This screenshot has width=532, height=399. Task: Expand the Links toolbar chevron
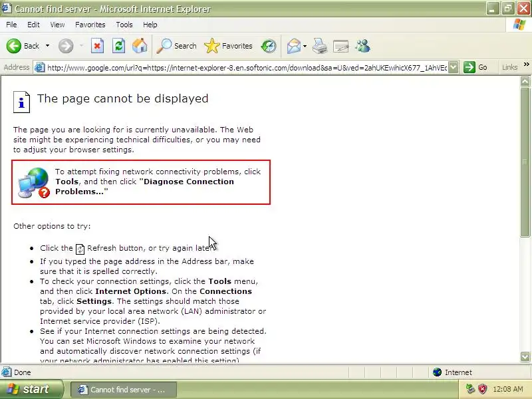[x=526, y=65]
